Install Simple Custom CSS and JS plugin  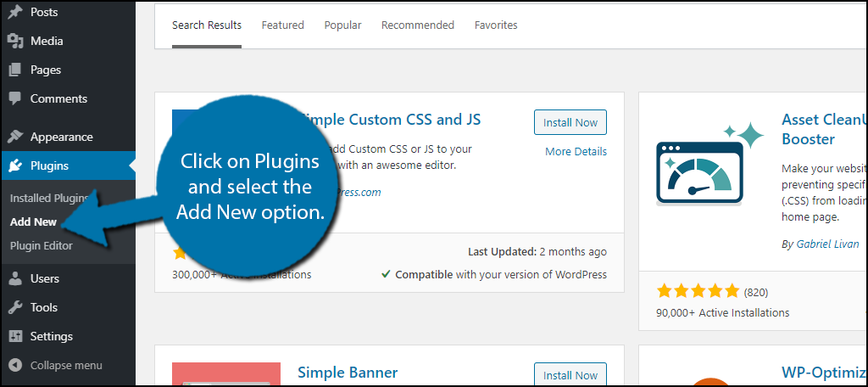[x=570, y=122]
